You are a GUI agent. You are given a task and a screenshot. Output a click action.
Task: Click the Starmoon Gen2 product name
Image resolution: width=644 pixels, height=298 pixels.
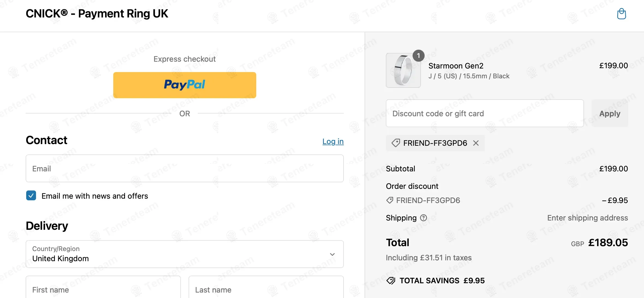pyautogui.click(x=456, y=66)
